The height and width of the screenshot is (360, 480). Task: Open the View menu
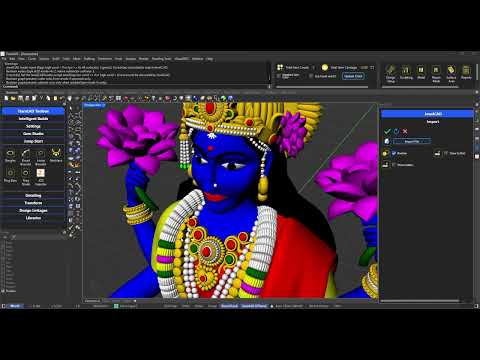[x=21, y=59]
